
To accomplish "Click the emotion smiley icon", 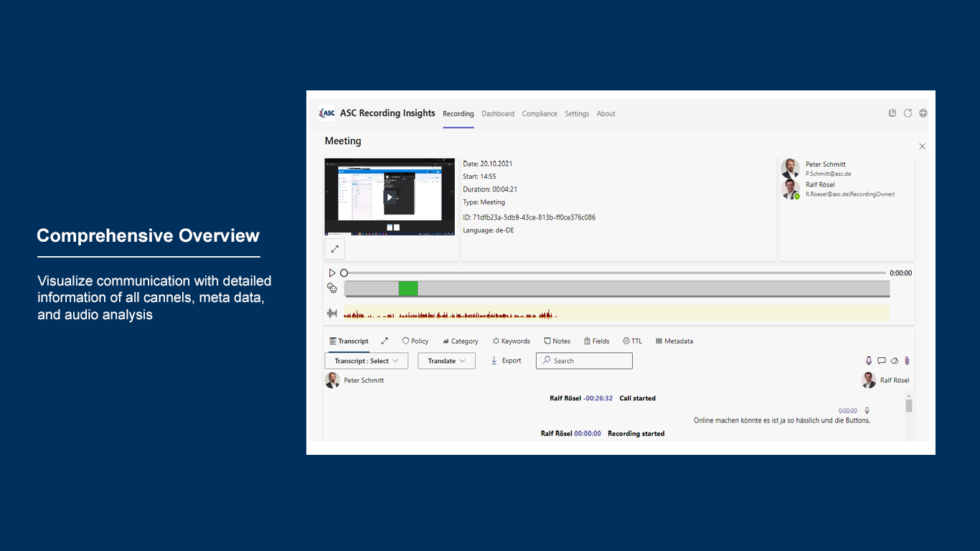I will click(x=332, y=288).
